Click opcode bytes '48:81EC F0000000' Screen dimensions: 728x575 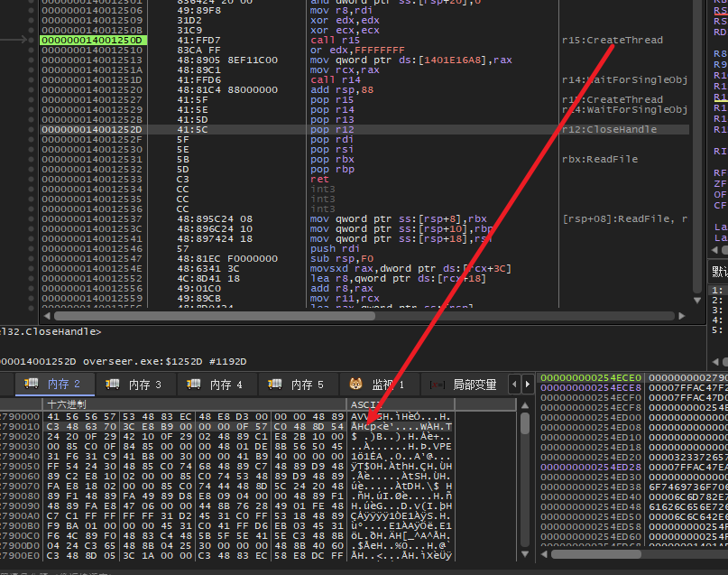[227, 259]
